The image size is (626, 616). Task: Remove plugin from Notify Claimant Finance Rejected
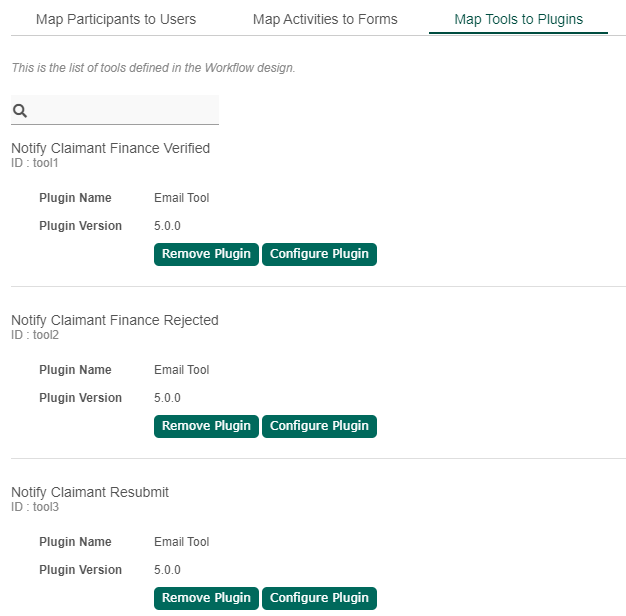(x=206, y=426)
